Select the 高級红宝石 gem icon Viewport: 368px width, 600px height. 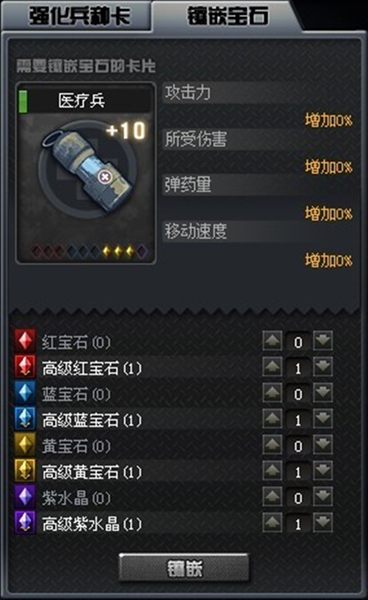coord(25,367)
